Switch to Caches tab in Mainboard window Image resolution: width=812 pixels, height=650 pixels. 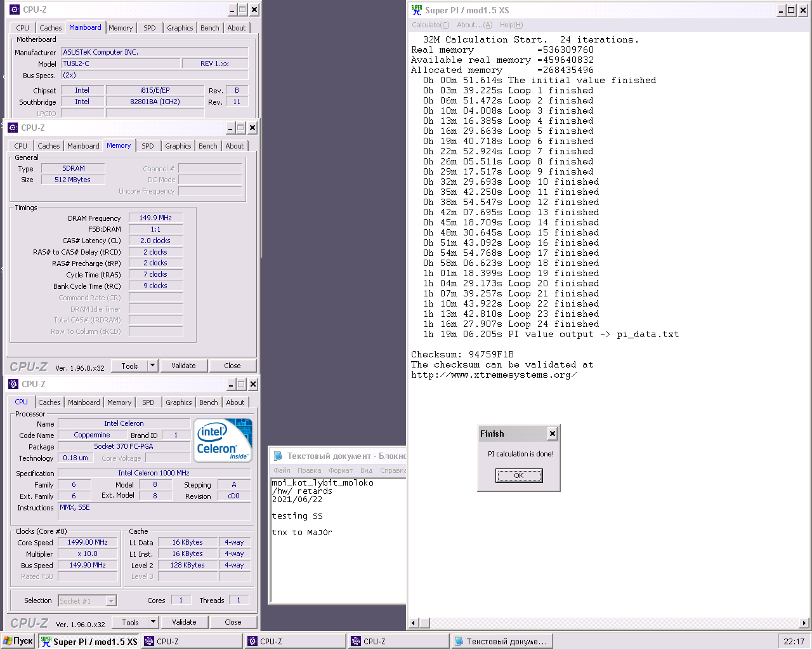pyautogui.click(x=51, y=28)
